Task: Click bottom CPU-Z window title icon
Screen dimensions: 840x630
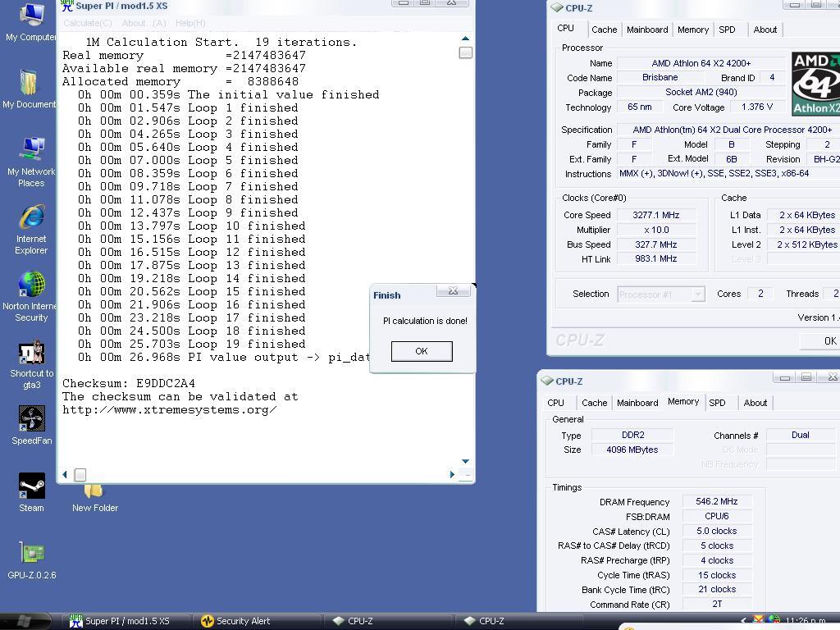Action: [547, 381]
